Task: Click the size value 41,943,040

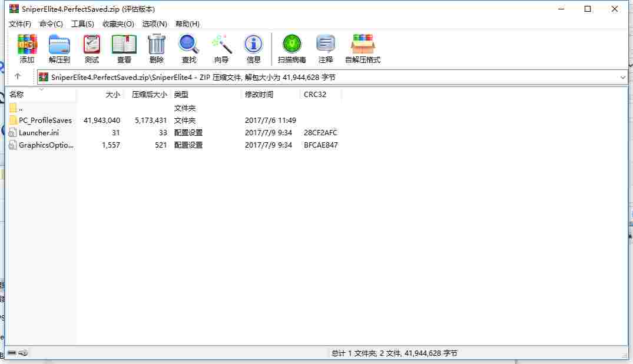Action: coord(102,121)
